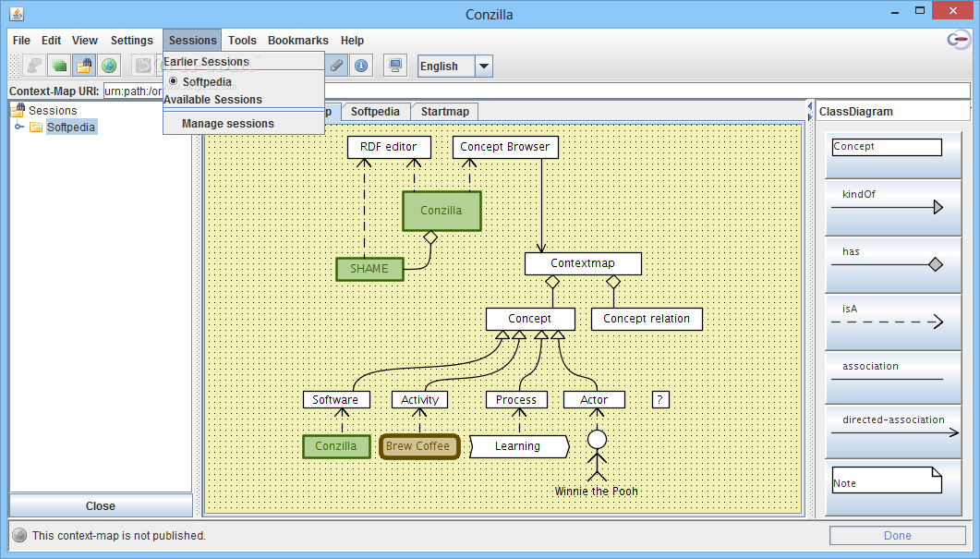The height and width of the screenshot is (559, 980).
Task: Select the Softpedia tree row
Action: [x=71, y=127]
